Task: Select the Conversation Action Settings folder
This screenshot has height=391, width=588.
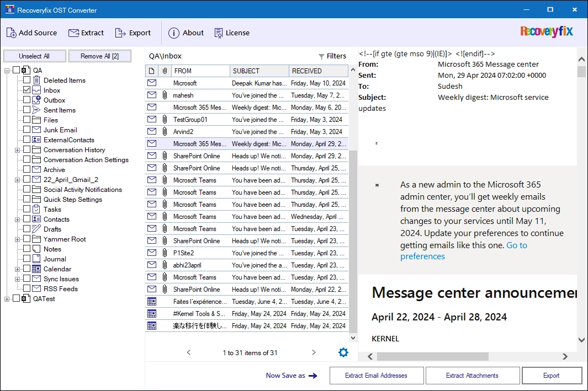Action: [x=86, y=160]
